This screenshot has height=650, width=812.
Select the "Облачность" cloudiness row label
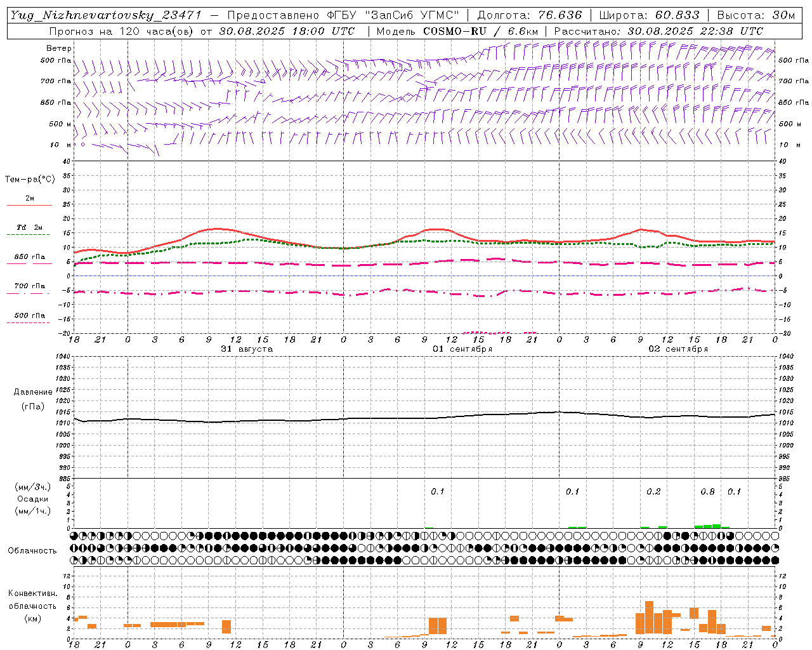(32, 551)
